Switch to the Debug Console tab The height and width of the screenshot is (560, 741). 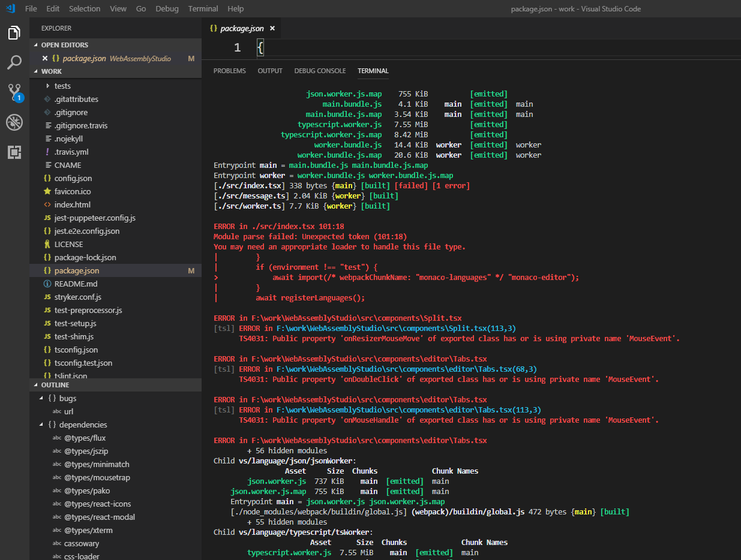[320, 71]
